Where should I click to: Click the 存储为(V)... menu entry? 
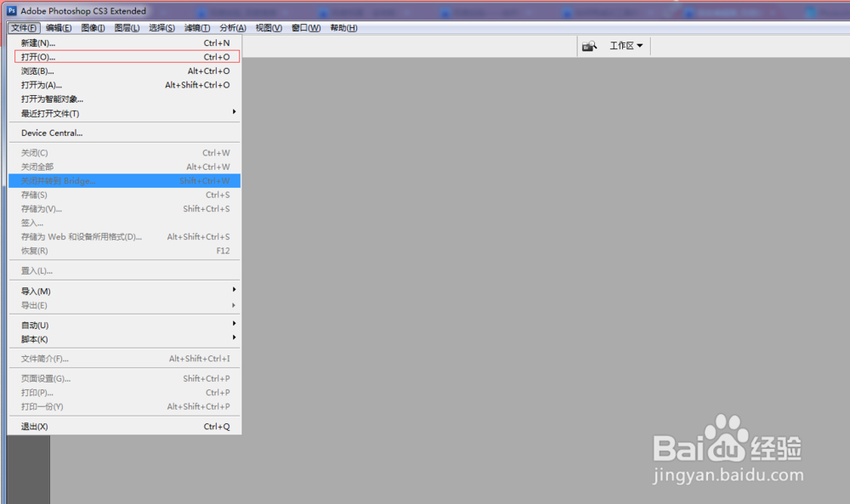(x=125, y=209)
